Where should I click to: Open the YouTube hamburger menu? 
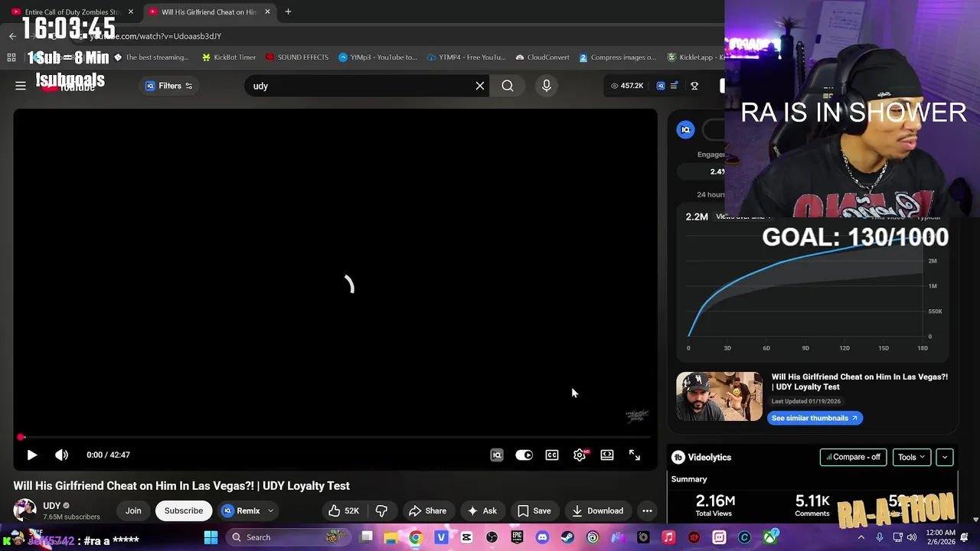pos(21,86)
